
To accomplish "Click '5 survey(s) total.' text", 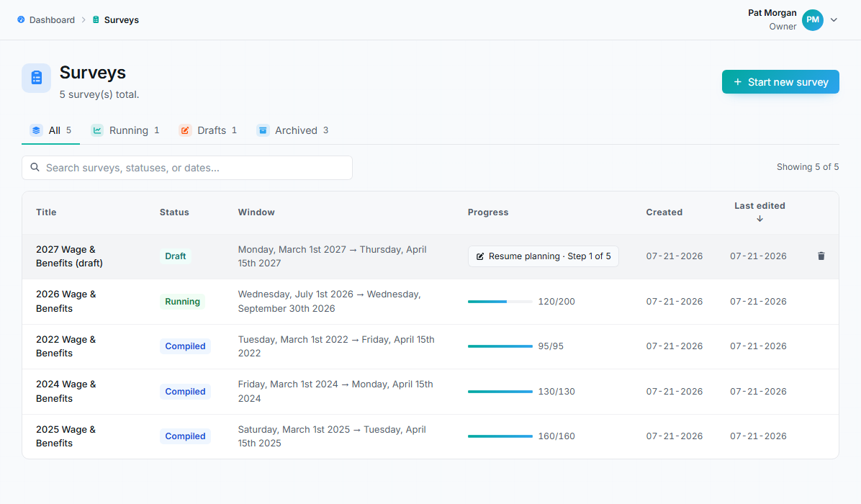I will 99,94.
